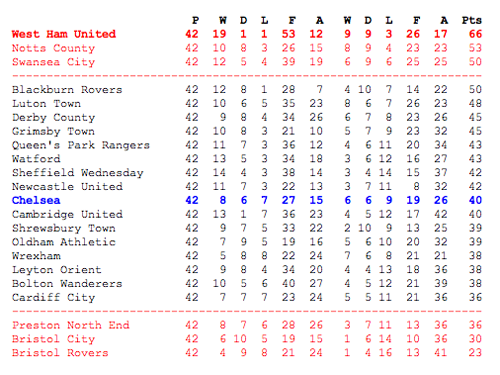
Task: Click Bolton Wanderers team name
Action: [x=67, y=284]
